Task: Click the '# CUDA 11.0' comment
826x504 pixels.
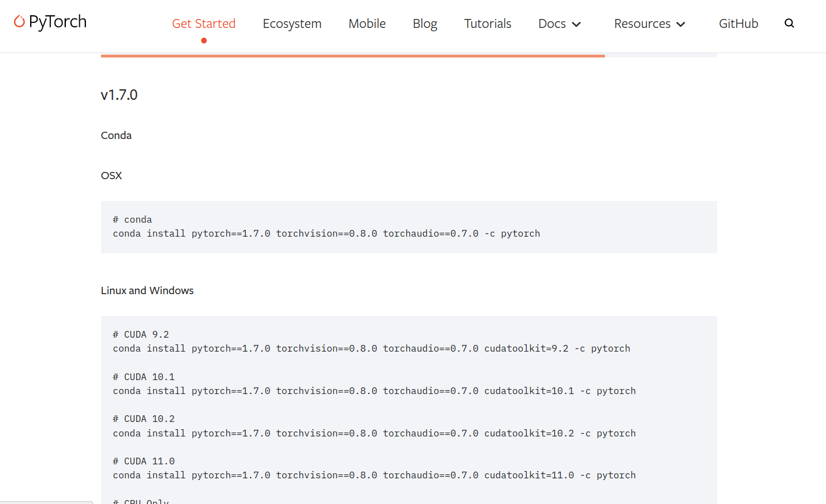Action: (143, 461)
